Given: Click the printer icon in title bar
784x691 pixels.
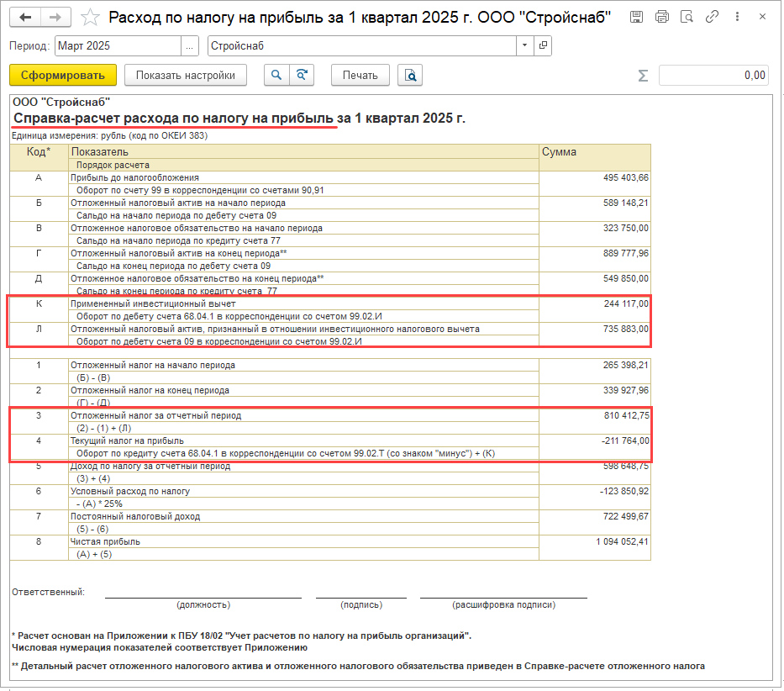Looking at the screenshot, I should [662, 17].
